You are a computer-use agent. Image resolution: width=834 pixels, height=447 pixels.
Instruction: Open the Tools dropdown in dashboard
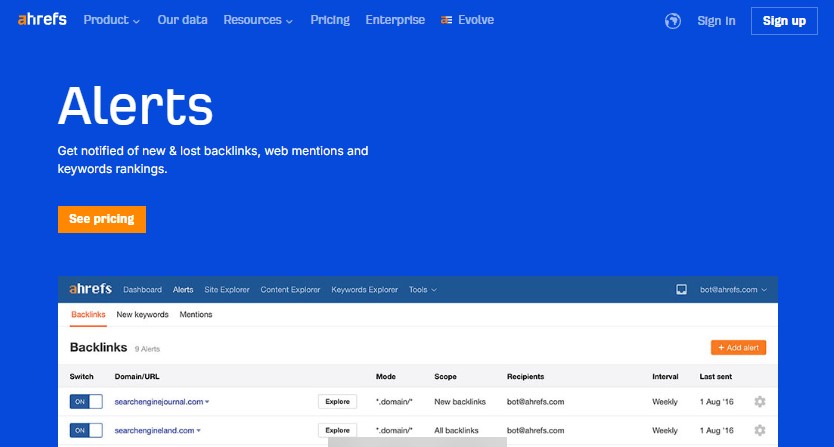[423, 289]
